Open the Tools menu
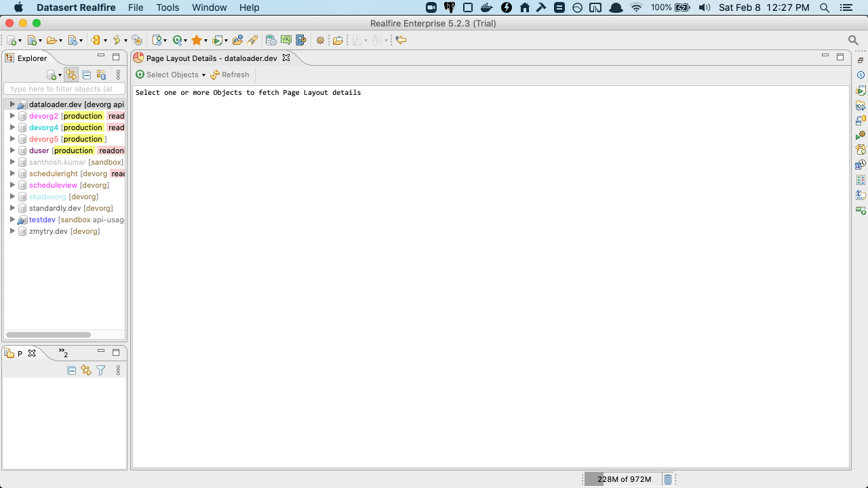 tap(167, 7)
